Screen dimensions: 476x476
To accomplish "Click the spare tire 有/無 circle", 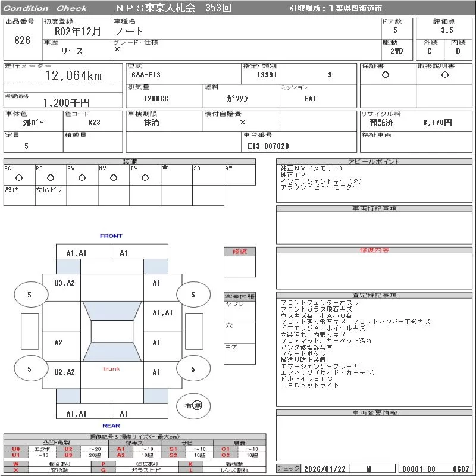I will point(194,405).
